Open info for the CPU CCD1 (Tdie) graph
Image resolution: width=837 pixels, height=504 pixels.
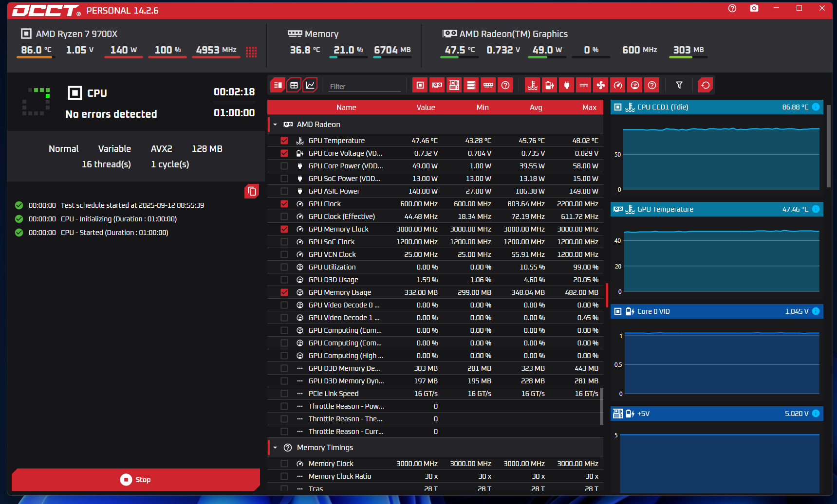816,107
